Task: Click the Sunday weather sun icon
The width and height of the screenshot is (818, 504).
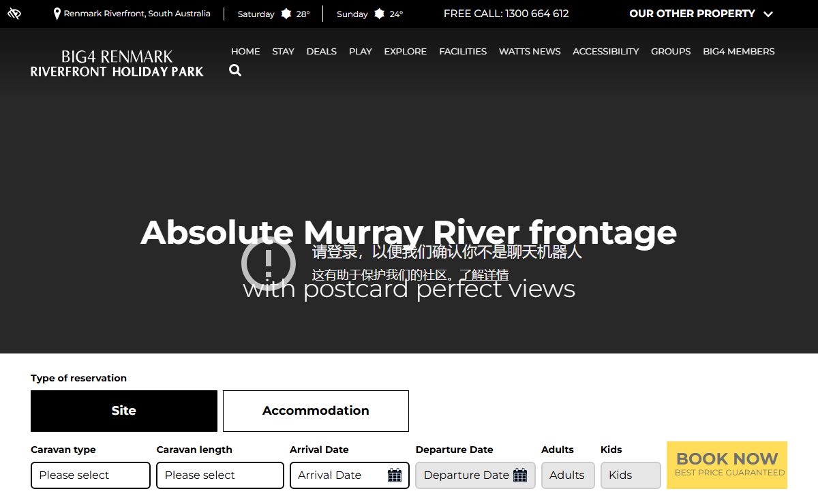Action: [380, 14]
